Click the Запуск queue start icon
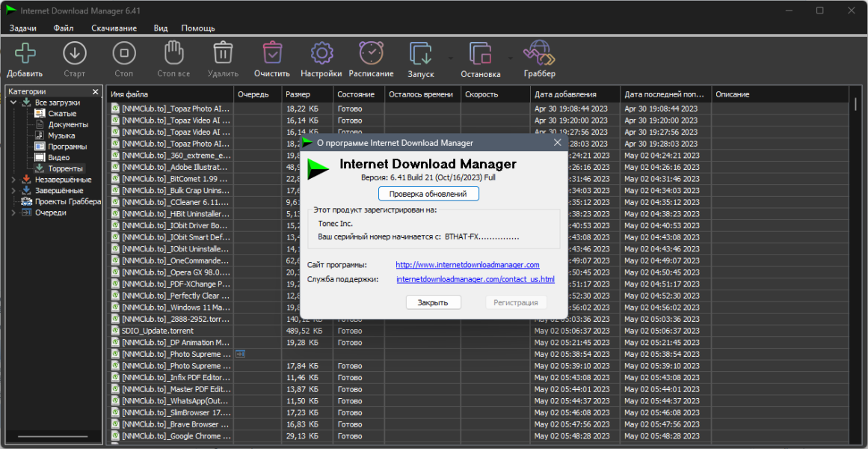868x449 pixels. point(421,54)
